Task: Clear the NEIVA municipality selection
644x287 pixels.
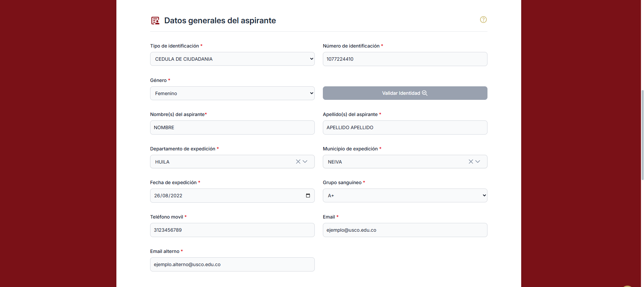Action: coord(471,162)
